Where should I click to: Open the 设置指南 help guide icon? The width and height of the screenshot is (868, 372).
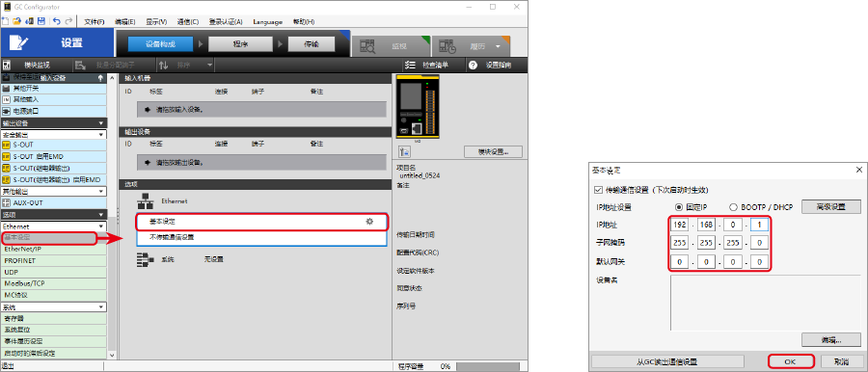(x=473, y=65)
